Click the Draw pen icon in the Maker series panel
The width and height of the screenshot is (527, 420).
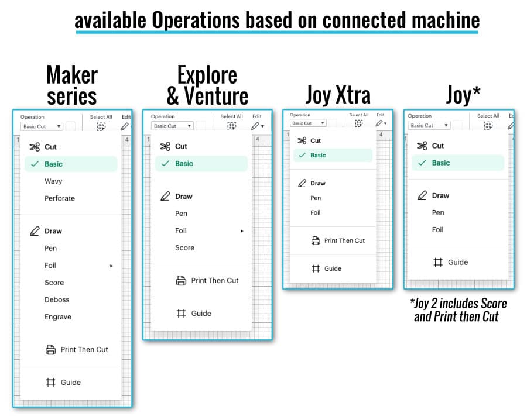[x=35, y=231]
